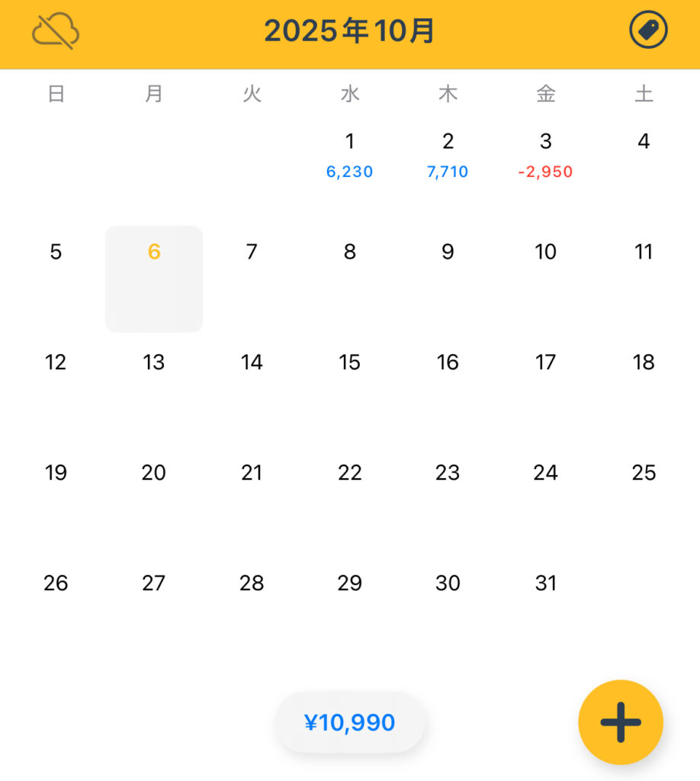Screen dimensions: 700x781
Task: Tap the red -2,950 amount
Action: click(x=546, y=172)
